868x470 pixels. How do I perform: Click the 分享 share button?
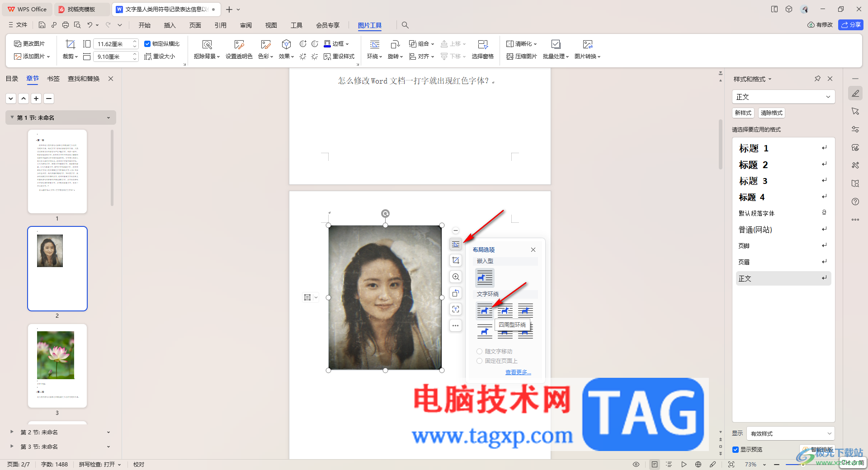coord(851,25)
